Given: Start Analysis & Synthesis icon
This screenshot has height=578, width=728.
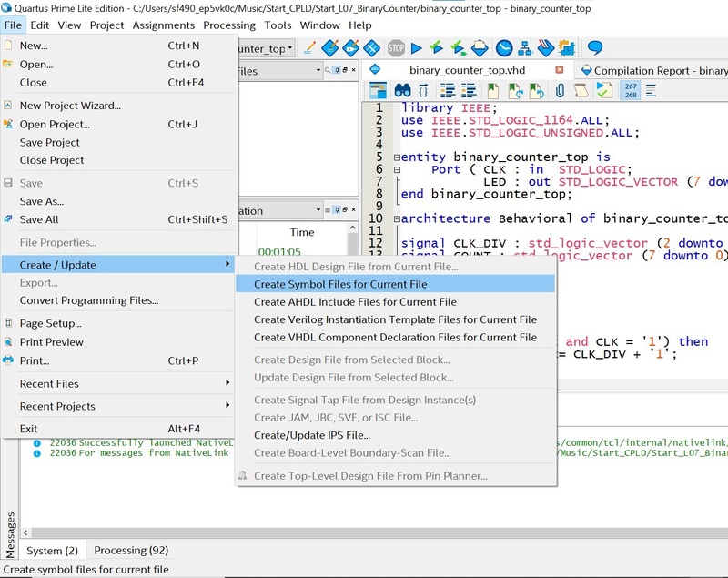Looking at the screenshot, I should (458, 48).
